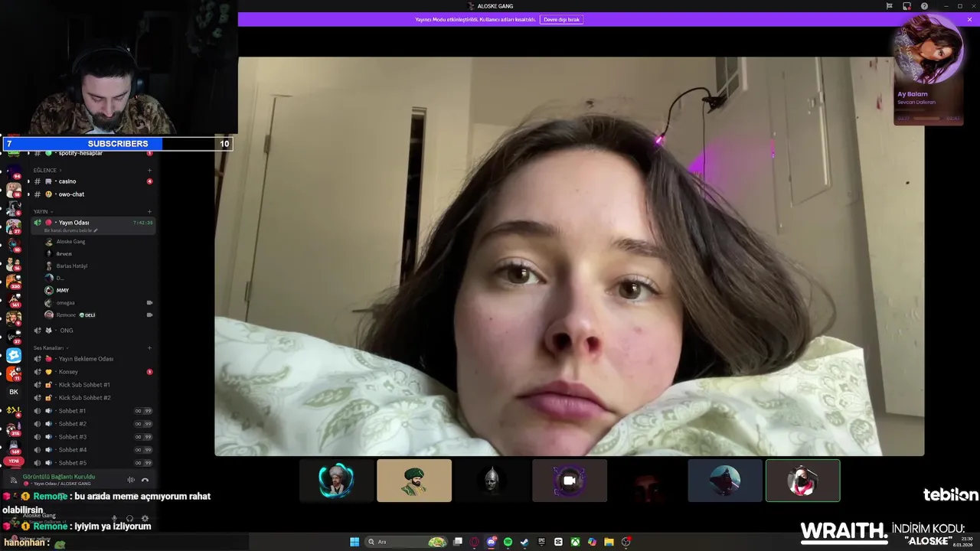Close the streamer mode purple banner
The height and width of the screenshot is (551, 980).
click(969, 19)
